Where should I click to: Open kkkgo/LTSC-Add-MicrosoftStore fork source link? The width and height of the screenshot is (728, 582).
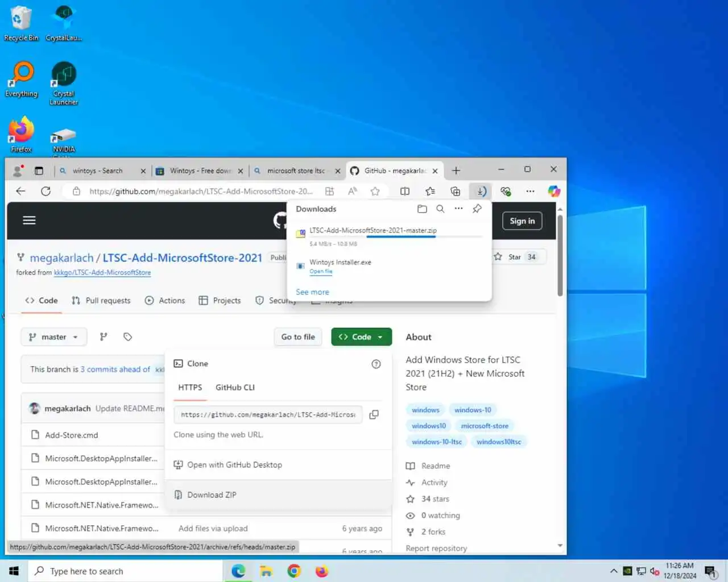tap(102, 273)
